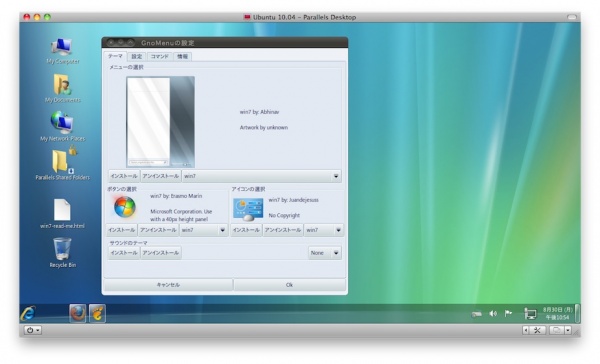Click the taskbar date and clock
This screenshot has height=364, width=600.
pos(557,313)
